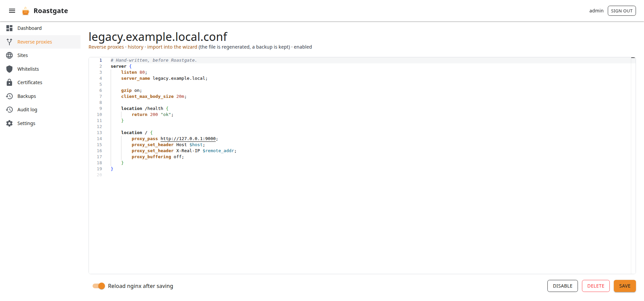Follow the Reverse proxies breadcrumb link
Viewport: 644px width, 301px height.
click(x=106, y=47)
